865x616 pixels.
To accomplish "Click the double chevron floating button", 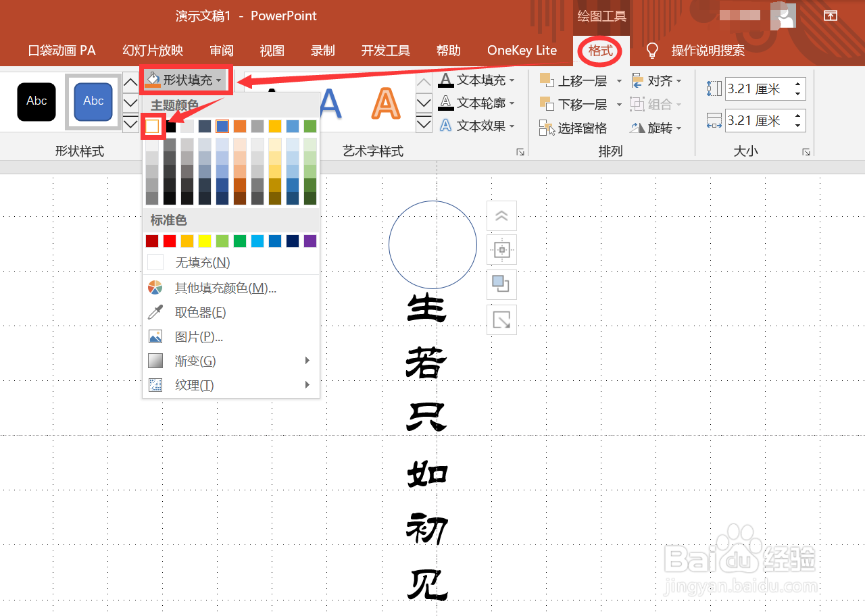I will point(501,216).
